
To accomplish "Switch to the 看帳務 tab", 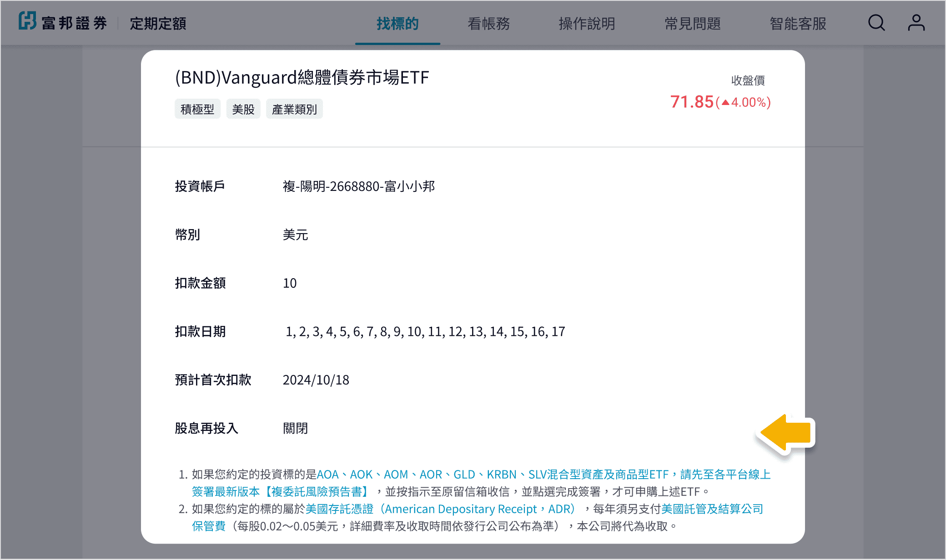I will [x=488, y=24].
